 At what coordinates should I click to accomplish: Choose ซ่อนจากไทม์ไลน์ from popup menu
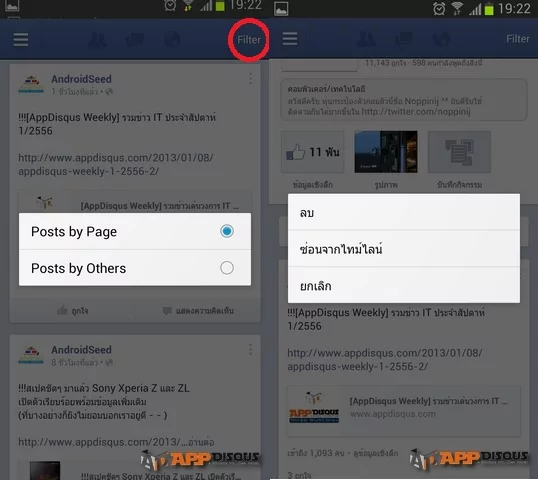[404, 248]
